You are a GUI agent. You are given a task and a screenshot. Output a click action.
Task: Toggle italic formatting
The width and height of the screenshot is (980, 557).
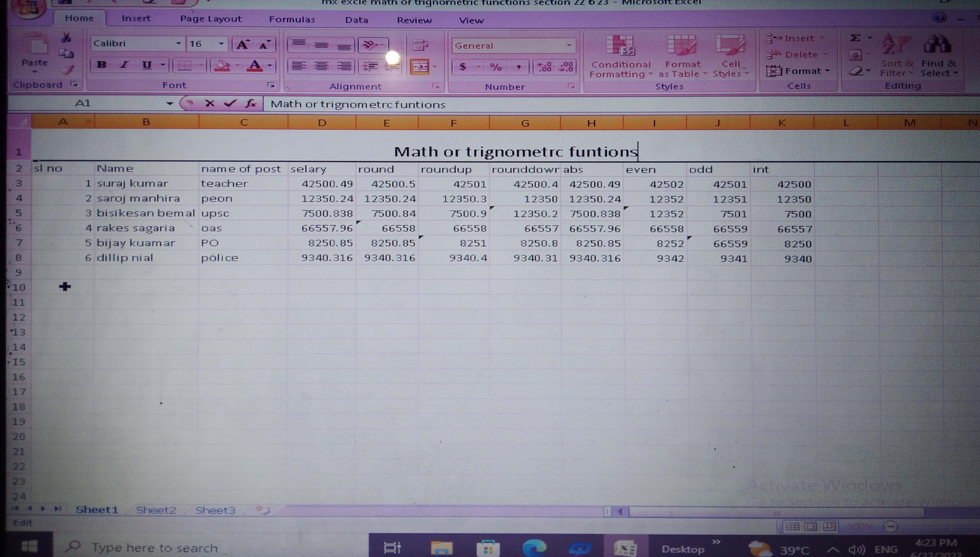pos(124,65)
